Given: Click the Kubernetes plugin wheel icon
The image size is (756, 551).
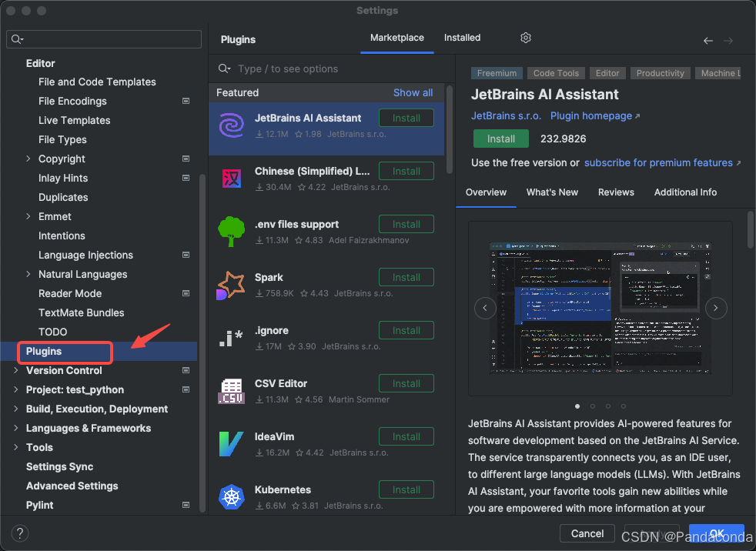Looking at the screenshot, I should (232, 497).
